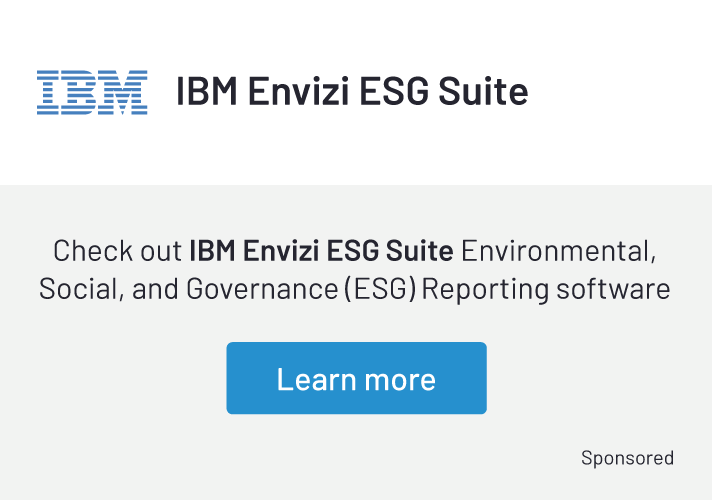Image resolution: width=712 pixels, height=500 pixels.
Task: Click the letter M in IBM logo
Action: 123,92
